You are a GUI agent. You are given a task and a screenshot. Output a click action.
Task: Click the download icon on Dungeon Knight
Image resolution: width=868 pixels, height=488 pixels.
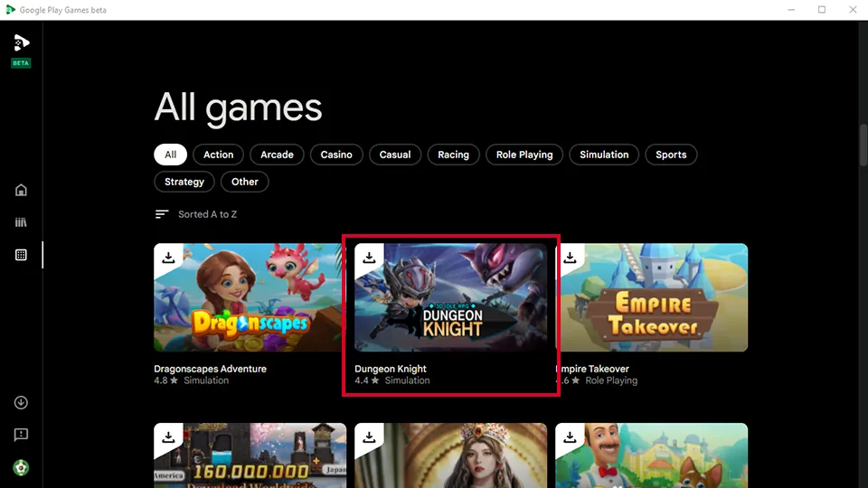tap(369, 258)
